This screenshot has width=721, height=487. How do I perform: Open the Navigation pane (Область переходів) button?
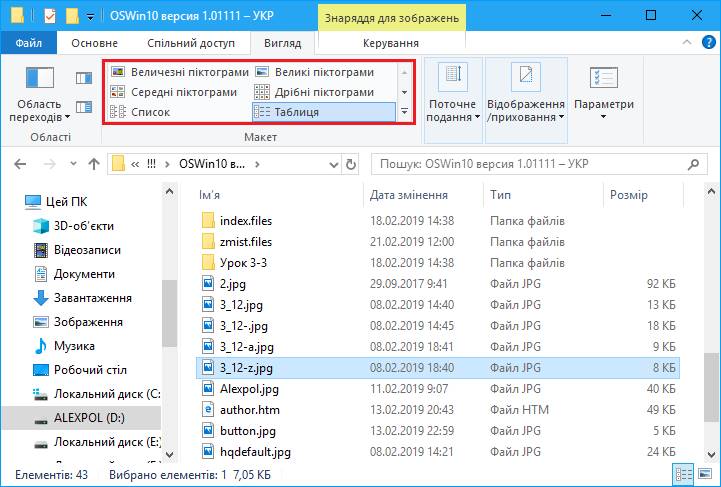click(40, 94)
